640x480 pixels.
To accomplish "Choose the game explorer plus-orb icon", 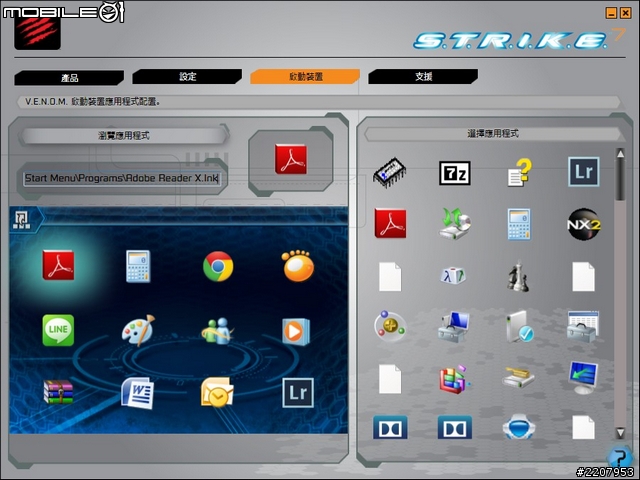I will [x=390, y=327].
